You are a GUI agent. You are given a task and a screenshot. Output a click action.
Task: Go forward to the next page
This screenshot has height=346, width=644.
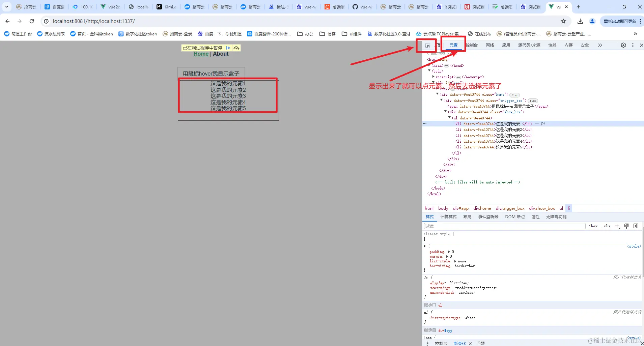click(x=20, y=21)
